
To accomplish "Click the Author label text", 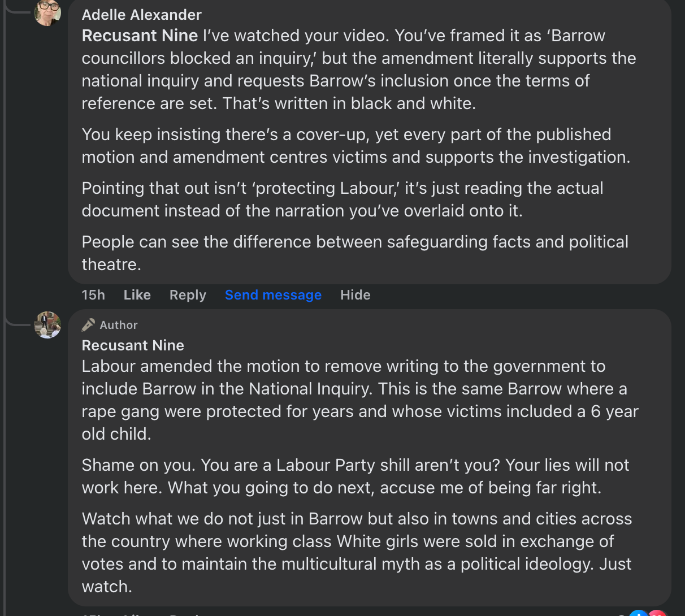I will 119,325.
